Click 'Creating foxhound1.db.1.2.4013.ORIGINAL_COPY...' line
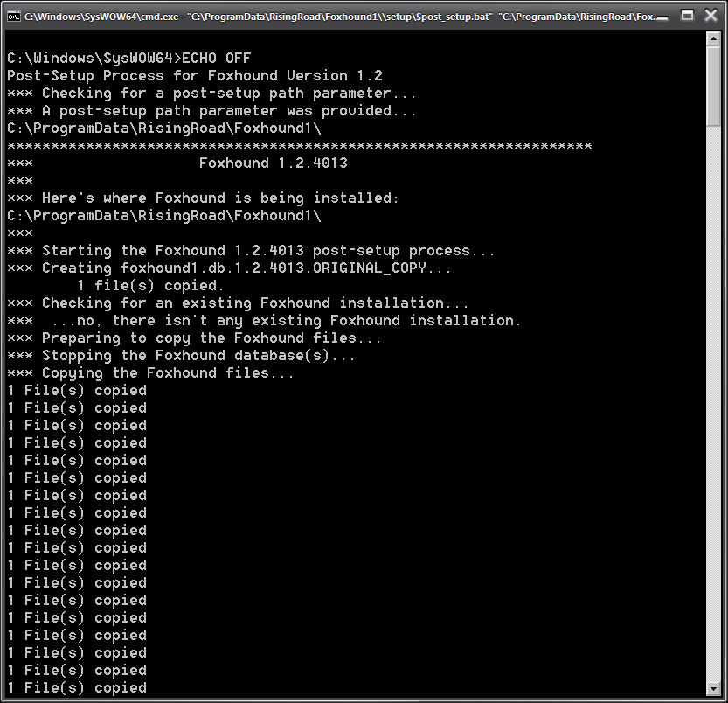728x703 pixels. 229,268
